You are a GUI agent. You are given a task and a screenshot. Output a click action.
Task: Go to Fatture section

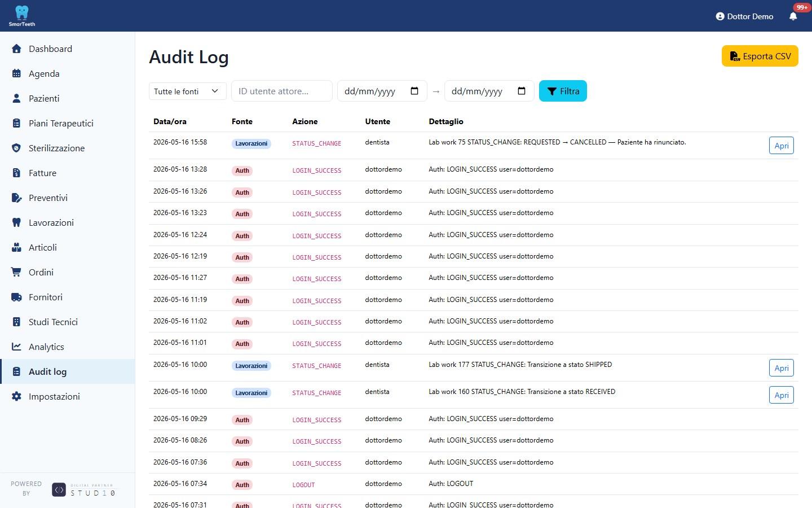[68, 173]
